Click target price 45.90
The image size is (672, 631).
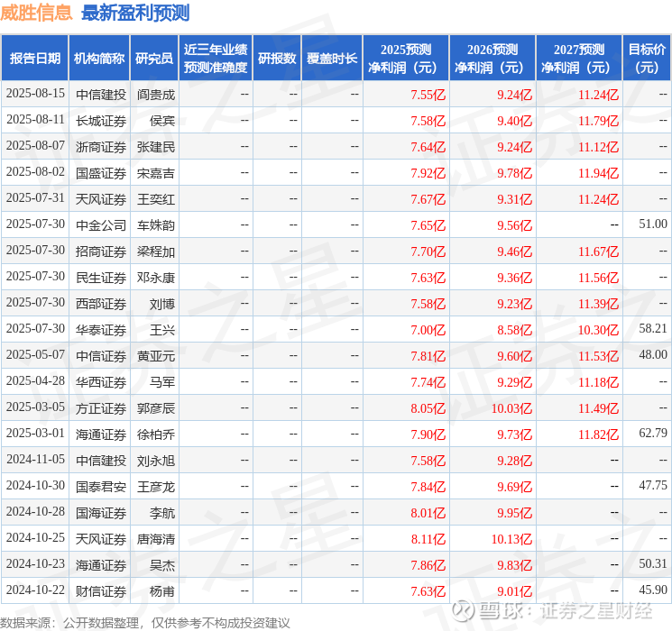tap(653, 590)
